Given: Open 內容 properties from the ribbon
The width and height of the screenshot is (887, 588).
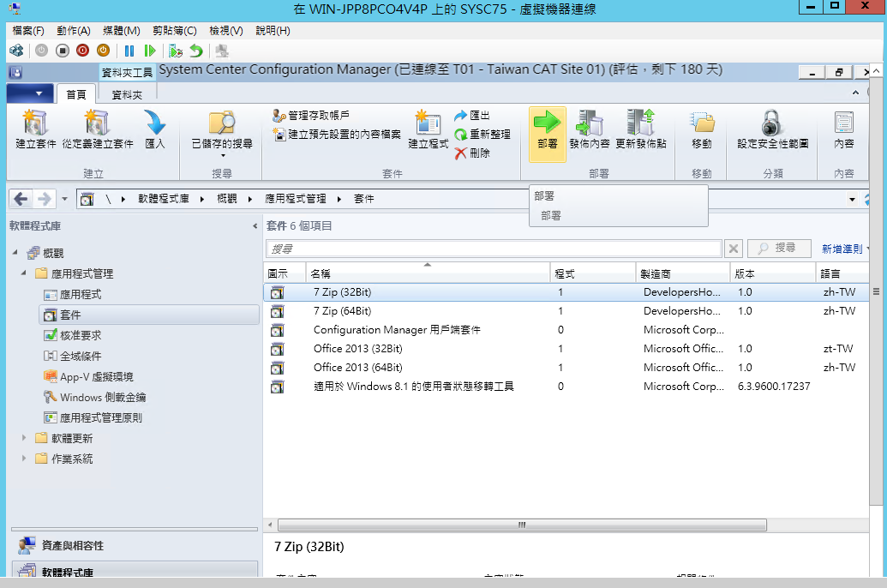Looking at the screenshot, I should point(843,129).
